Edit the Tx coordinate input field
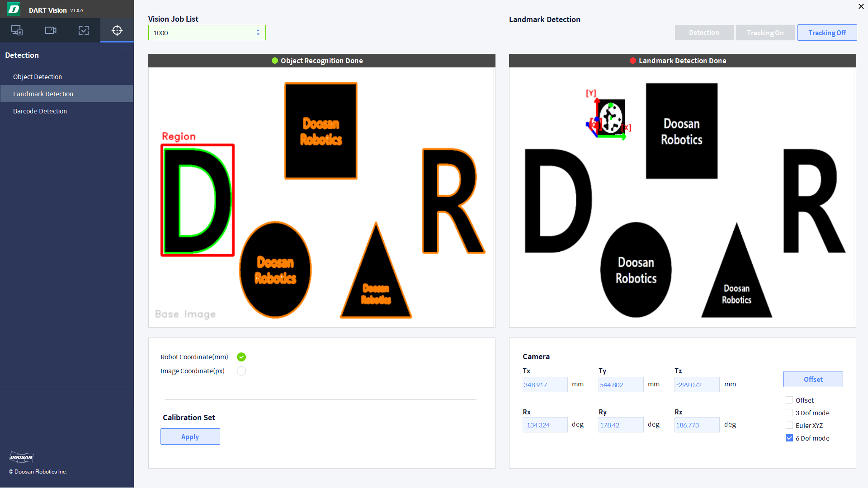Screen dimensions: 868x488 [543, 385]
